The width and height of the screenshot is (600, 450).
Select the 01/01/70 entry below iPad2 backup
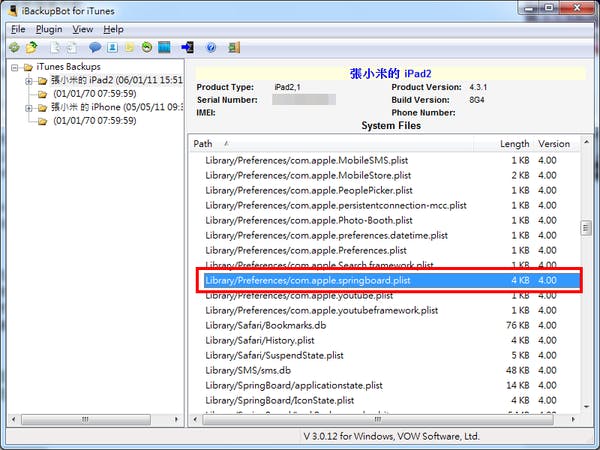coord(95,94)
